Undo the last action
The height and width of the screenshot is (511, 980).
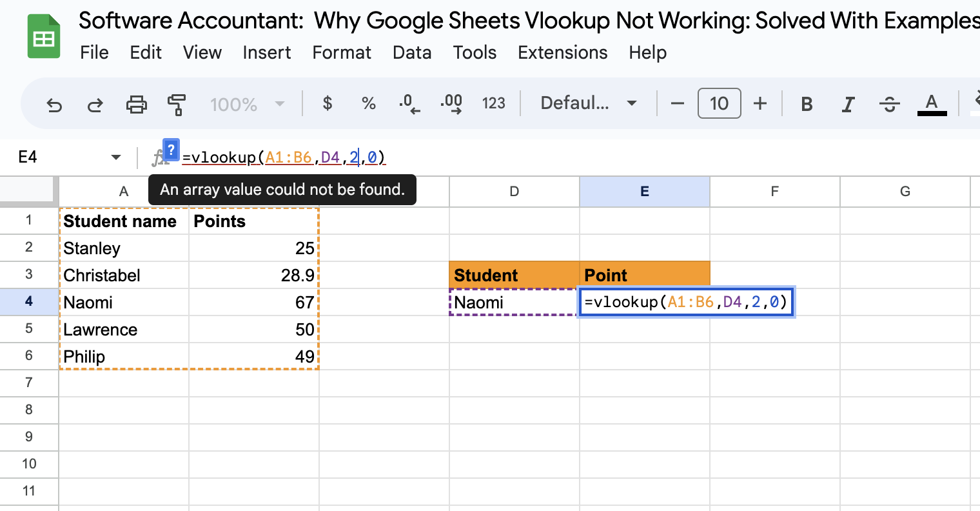pos(54,104)
